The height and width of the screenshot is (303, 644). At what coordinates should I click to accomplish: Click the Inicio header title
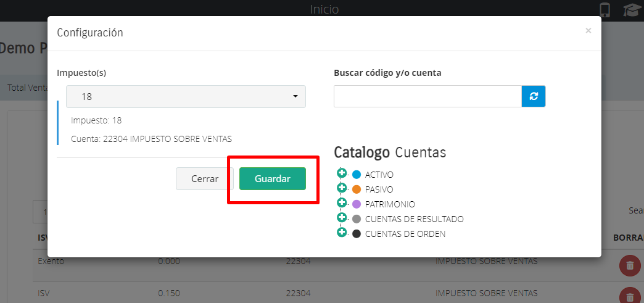point(324,9)
